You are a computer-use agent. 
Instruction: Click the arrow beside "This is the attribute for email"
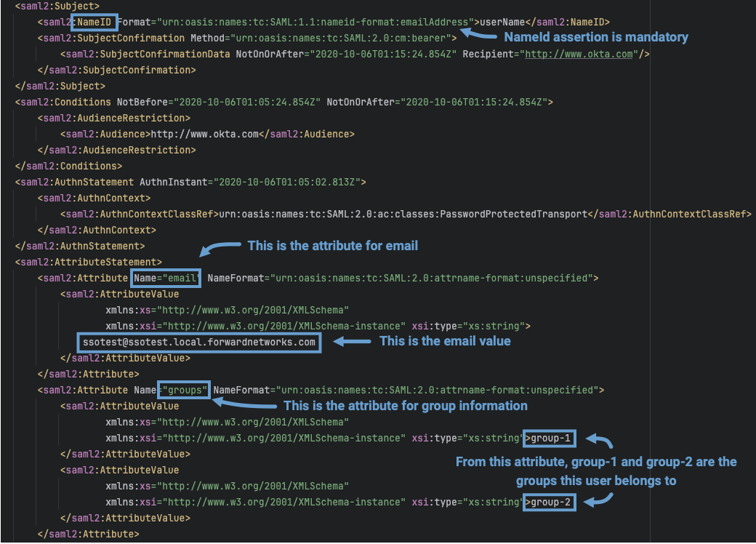click(220, 249)
